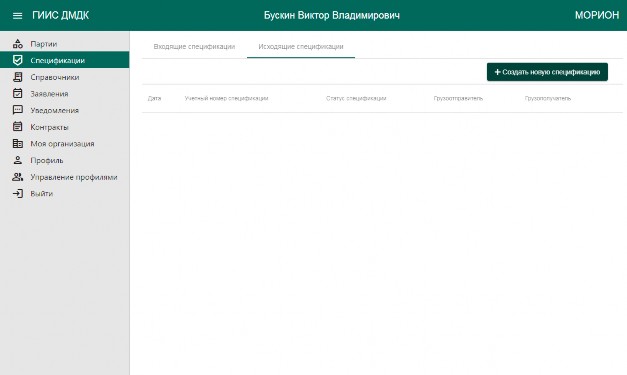Click Грузоотправитель column header
The width and height of the screenshot is (627, 375).
click(458, 98)
